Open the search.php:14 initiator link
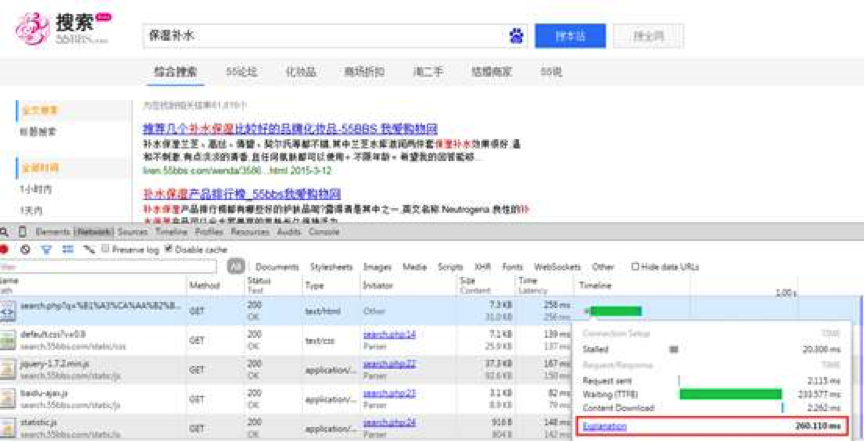Viewport: 865px width, 442px height. (389, 334)
